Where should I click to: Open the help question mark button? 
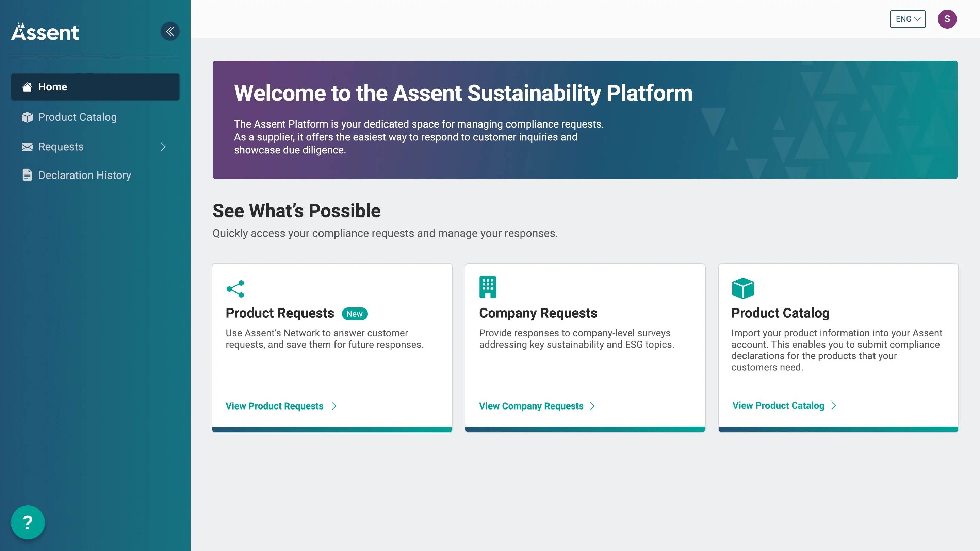(x=27, y=522)
